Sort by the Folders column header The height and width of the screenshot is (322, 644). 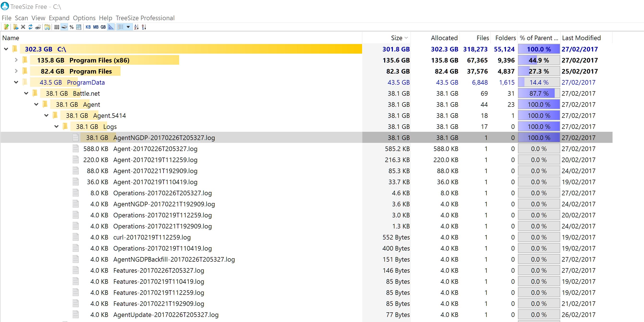click(504, 38)
